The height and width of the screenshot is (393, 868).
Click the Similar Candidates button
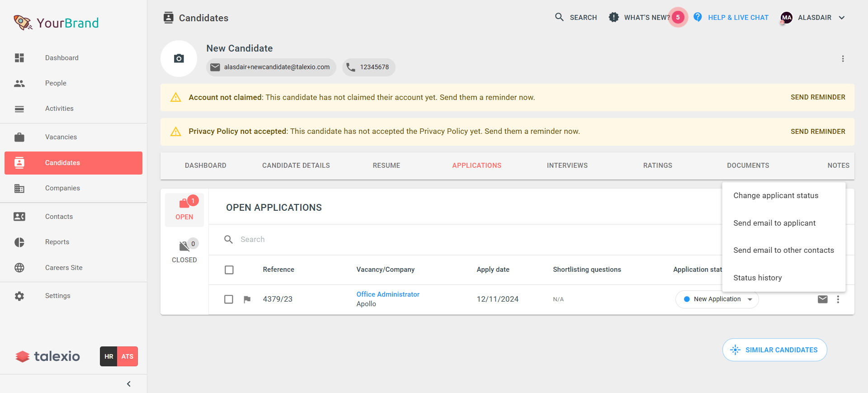point(774,350)
